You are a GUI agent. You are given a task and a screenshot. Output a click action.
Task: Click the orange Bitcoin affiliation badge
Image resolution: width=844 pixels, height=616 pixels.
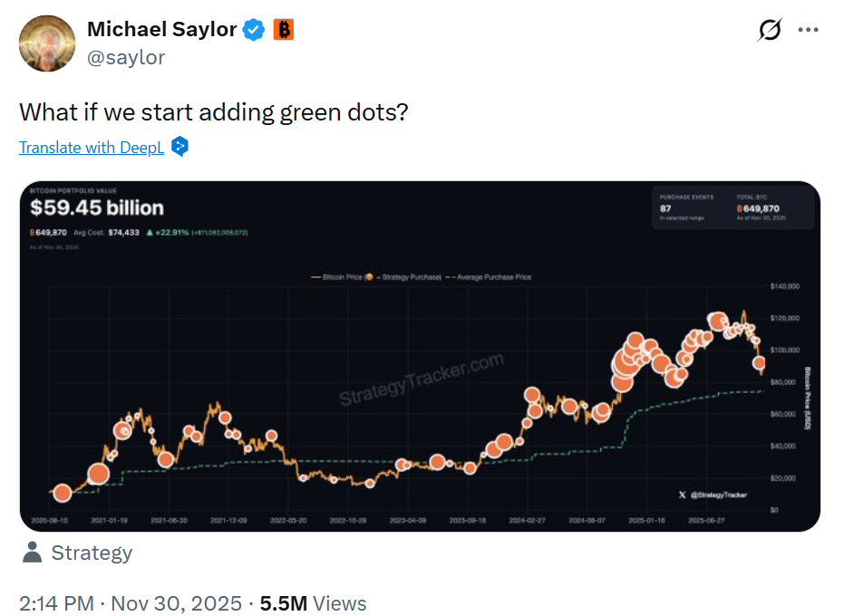(284, 30)
